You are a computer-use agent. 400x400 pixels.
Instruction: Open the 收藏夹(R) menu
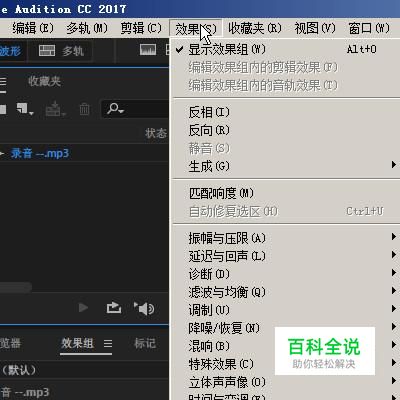pos(255,28)
